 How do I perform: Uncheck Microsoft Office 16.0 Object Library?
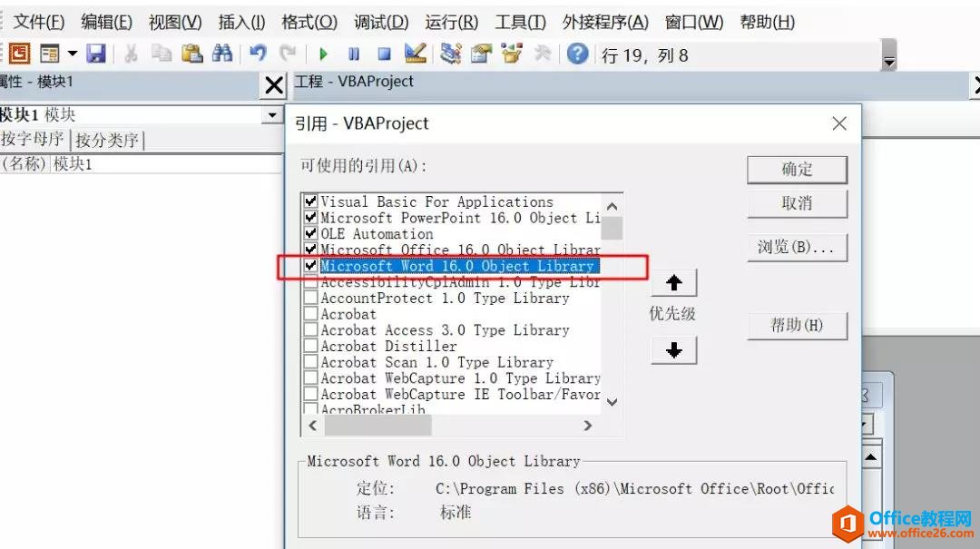pos(310,250)
